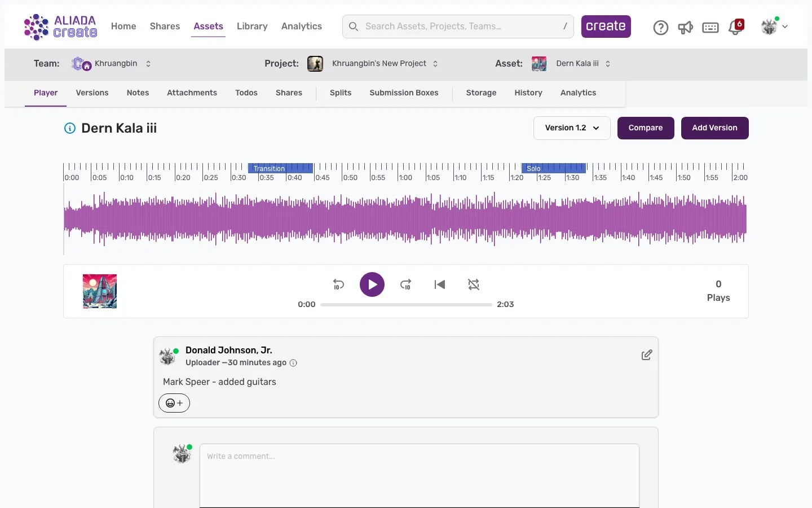This screenshot has height=508, width=812.
Task: Open the Submission Boxes tab
Action: pos(404,93)
